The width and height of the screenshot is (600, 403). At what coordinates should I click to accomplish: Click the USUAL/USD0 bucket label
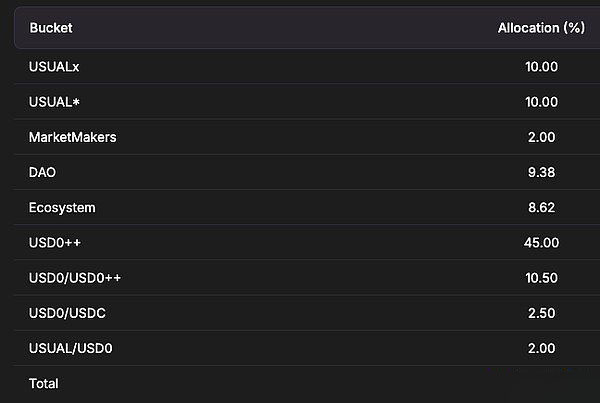point(71,348)
